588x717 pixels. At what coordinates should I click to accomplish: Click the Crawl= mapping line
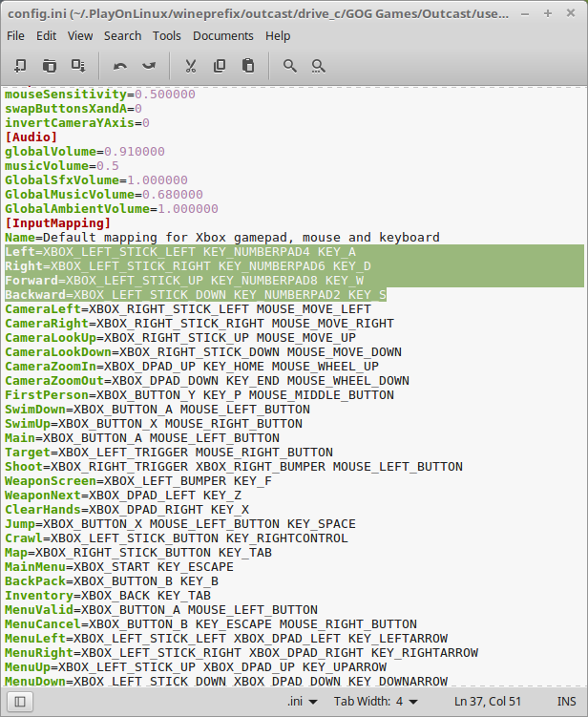point(177,538)
